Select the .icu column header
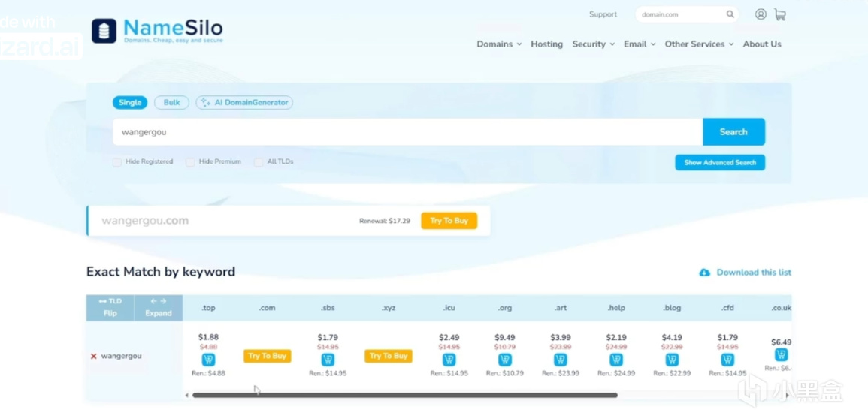This screenshot has height=419, width=868. point(449,308)
